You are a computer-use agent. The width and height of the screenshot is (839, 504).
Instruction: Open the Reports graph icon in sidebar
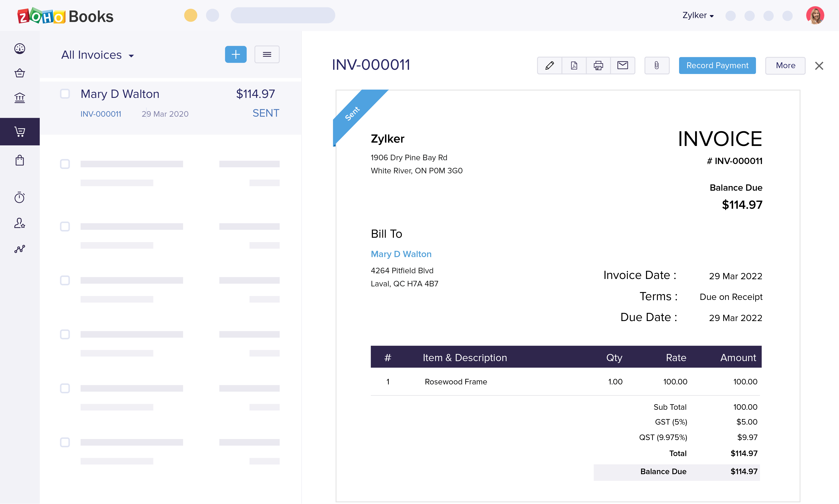tap(20, 249)
